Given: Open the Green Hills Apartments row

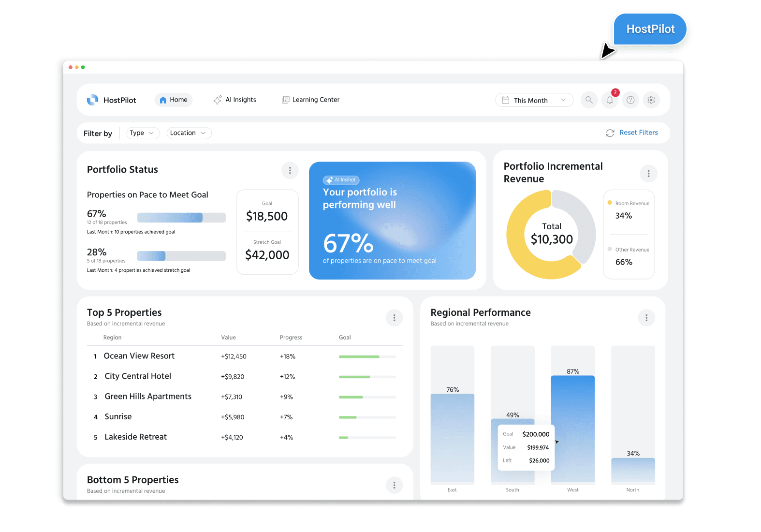Looking at the screenshot, I should tap(245, 397).
